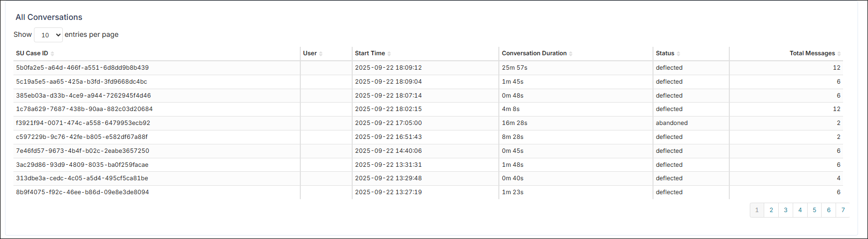This screenshot has width=868, height=239.
Task: Open case 5b0fa2e5-a64d-466f-a551-6d8dd9b8b439
Action: [x=82, y=68]
